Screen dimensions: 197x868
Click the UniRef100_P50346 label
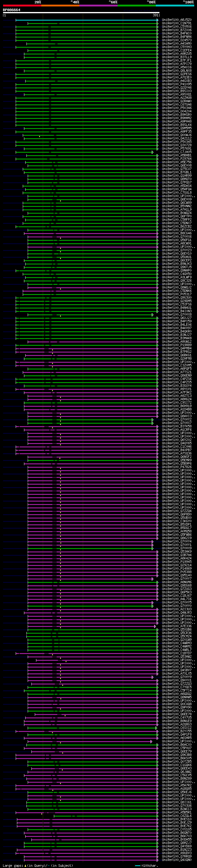177,108
